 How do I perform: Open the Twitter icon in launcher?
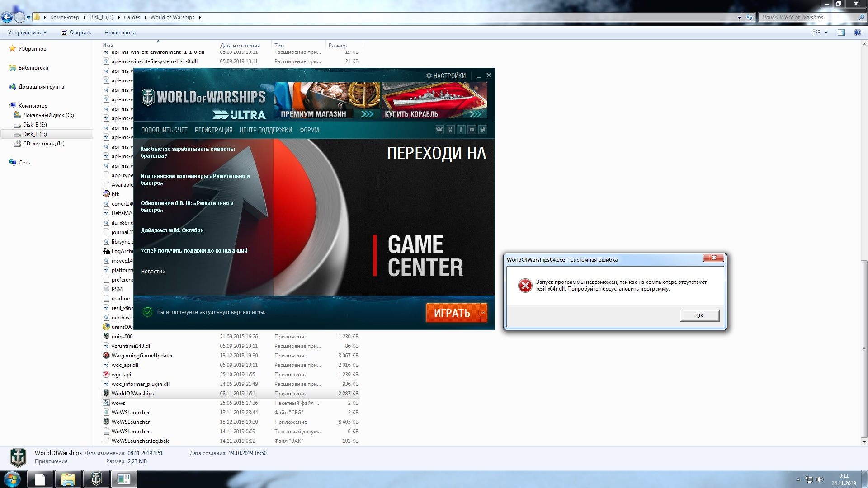482,130
